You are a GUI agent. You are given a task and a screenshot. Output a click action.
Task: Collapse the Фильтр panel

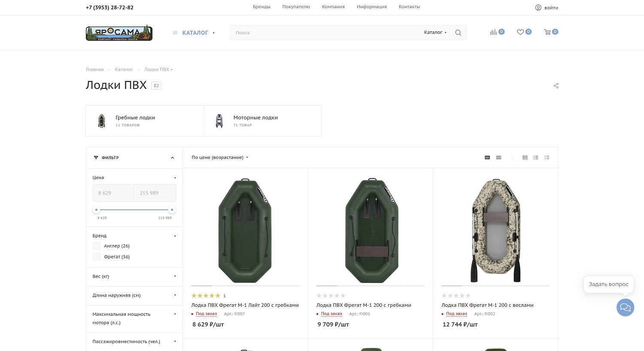172,158
